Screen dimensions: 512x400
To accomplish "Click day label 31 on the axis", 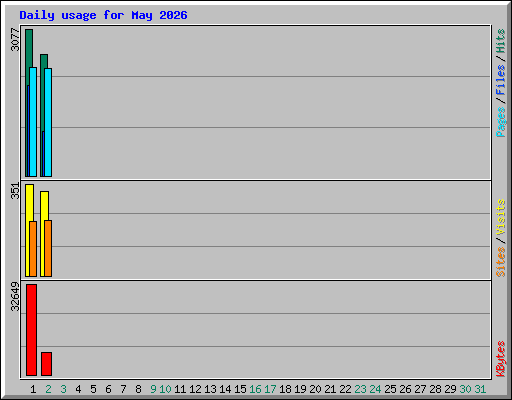I will coord(480,389).
